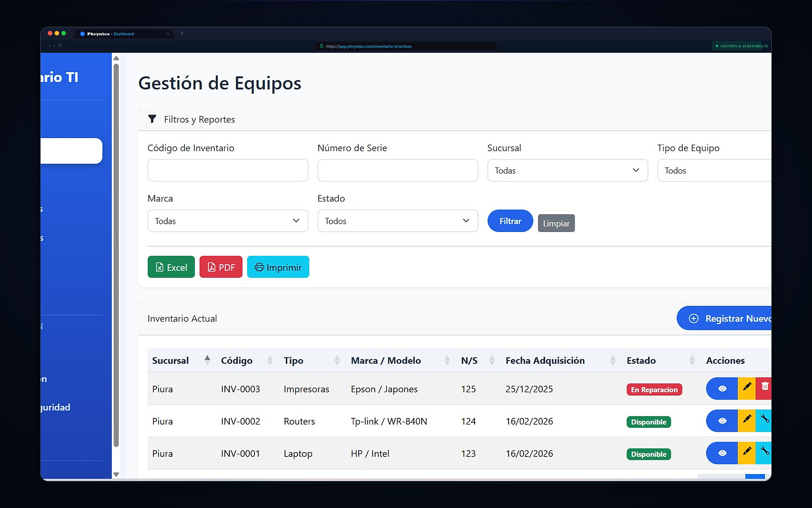Click the En Reparacion status badge
Viewport: 812px width, 508px height.
click(x=654, y=389)
